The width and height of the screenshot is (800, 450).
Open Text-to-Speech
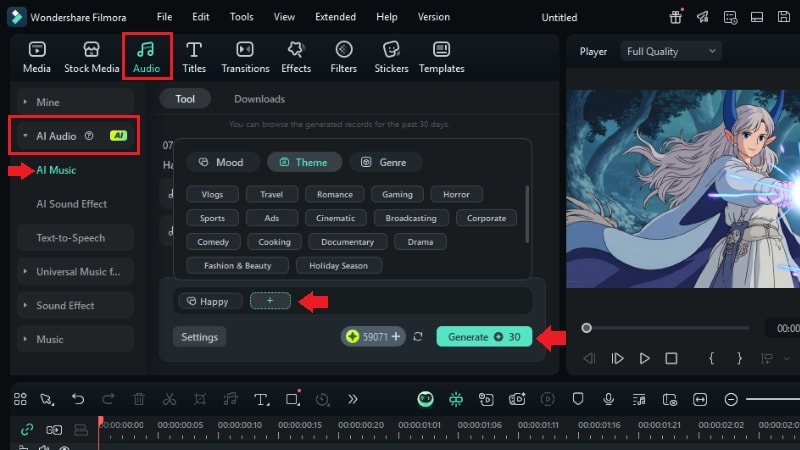(x=76, y=238)
